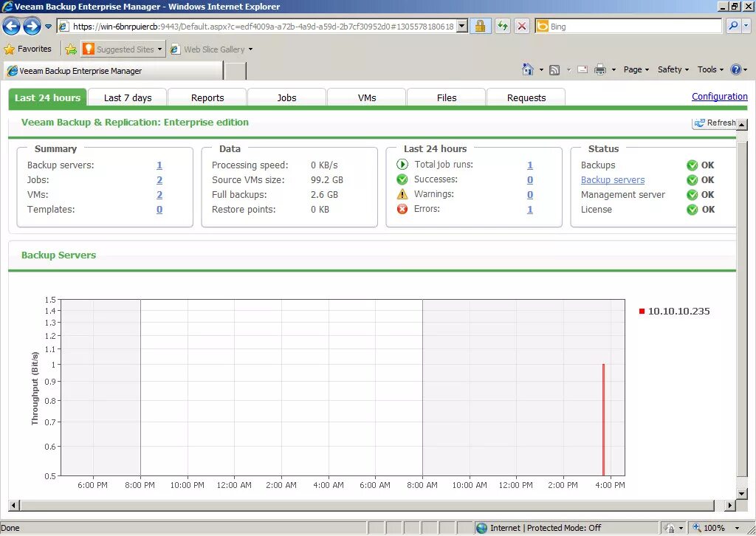The height and width of the screenshot is (536, 756).
Task: Click Add to Favorites Bar icon
Action: tap(71, 49)
